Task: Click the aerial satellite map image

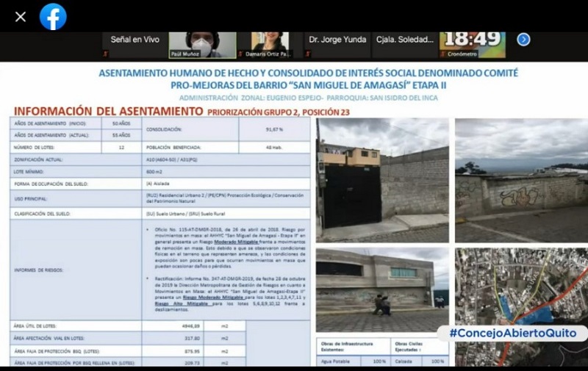Action: click(x=522, y=307)
